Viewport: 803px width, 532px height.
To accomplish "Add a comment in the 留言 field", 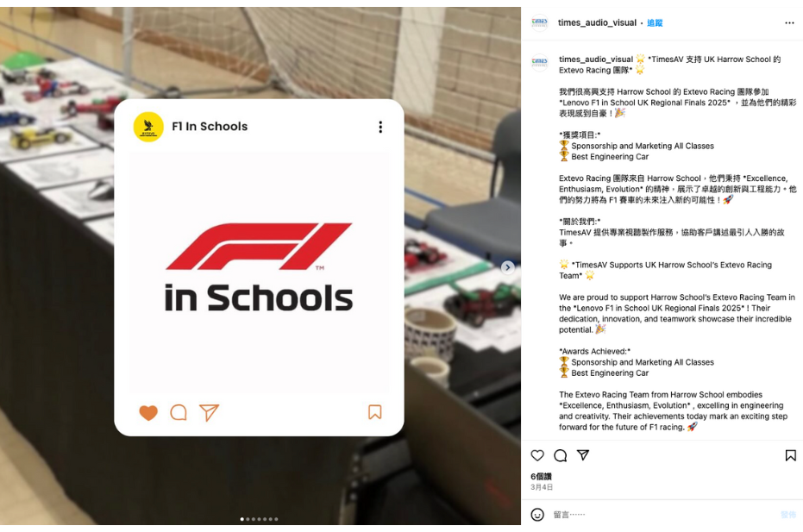I will click(661, 515).
